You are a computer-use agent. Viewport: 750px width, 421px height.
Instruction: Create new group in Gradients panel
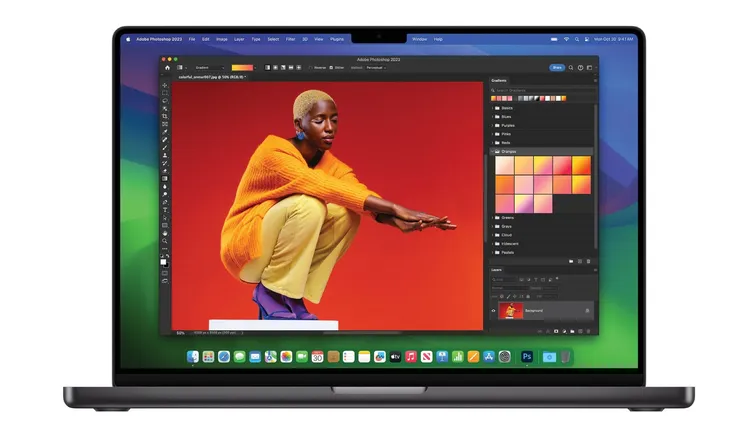pyautogui.click(x=571, y=261)
